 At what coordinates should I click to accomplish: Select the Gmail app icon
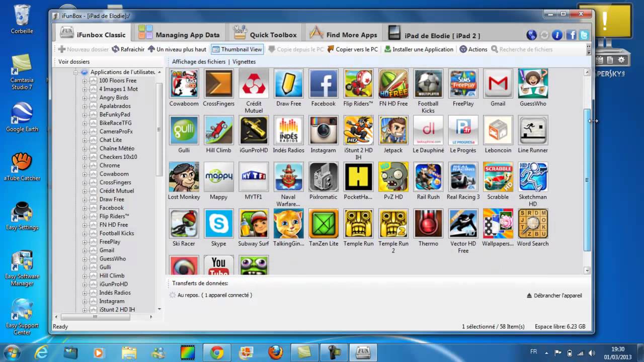[498, 83]
